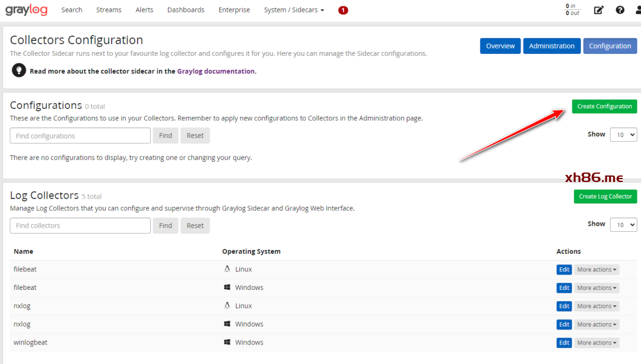
Task: Focus the Find configurations search field
Action: [x=80, y=136]
